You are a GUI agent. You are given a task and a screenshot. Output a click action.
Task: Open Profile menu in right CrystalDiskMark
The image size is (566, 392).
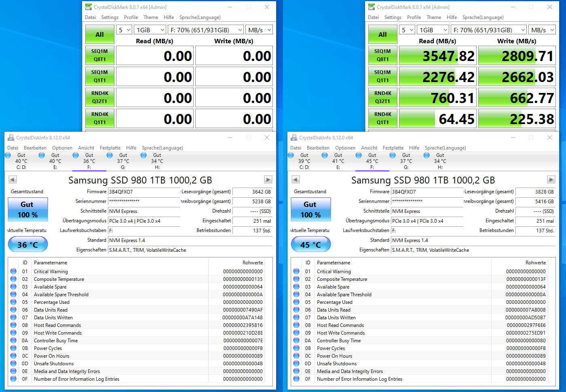(414, 17)
